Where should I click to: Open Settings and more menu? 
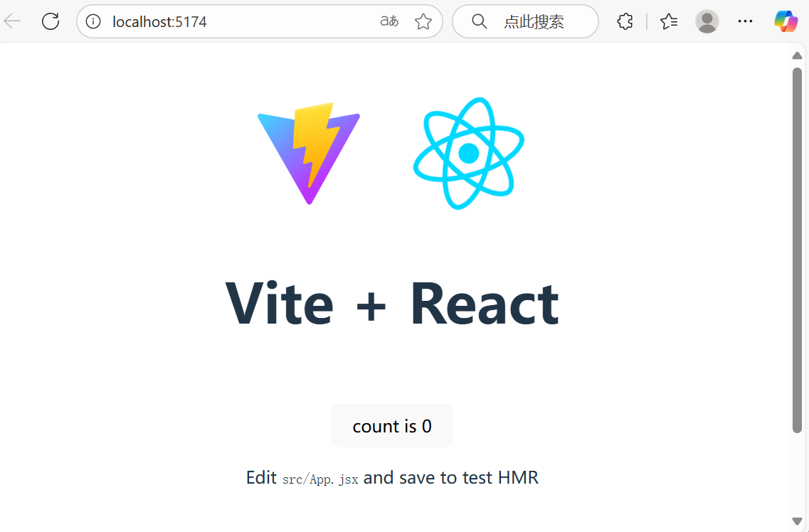(x=745, y=21)
